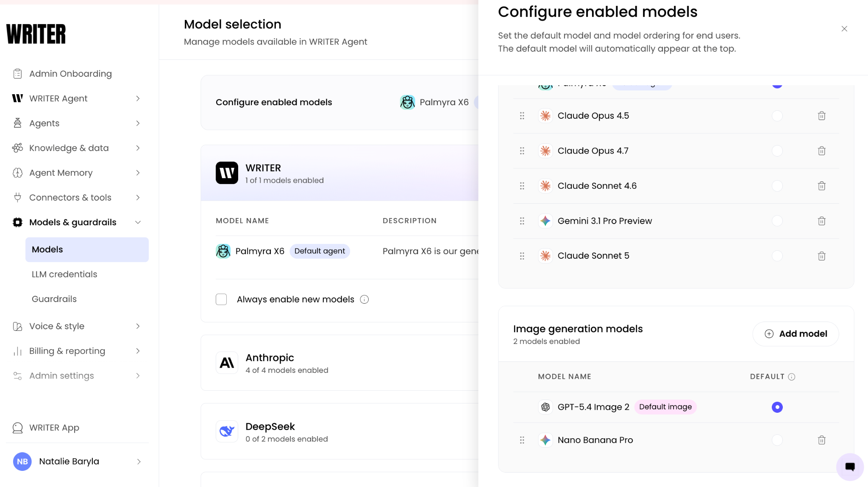Click the Billing & reporting chart icon
The width and height of the screenshot is (868, 487).
click(17, 351)
